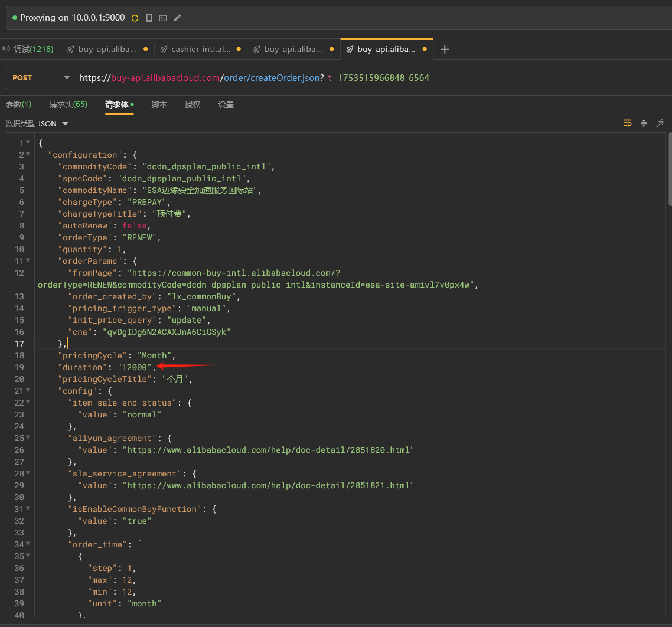Collapse the object fold arrow at line 35
This screenshot has width=672, height=627.
28,556
